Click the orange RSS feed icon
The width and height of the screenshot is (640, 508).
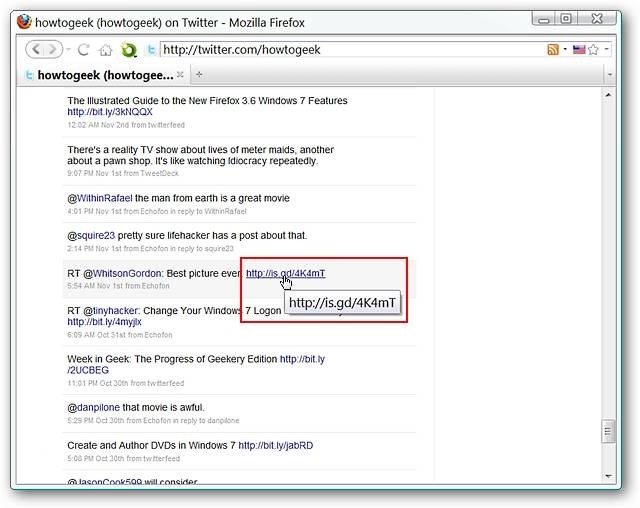point(553,50)
